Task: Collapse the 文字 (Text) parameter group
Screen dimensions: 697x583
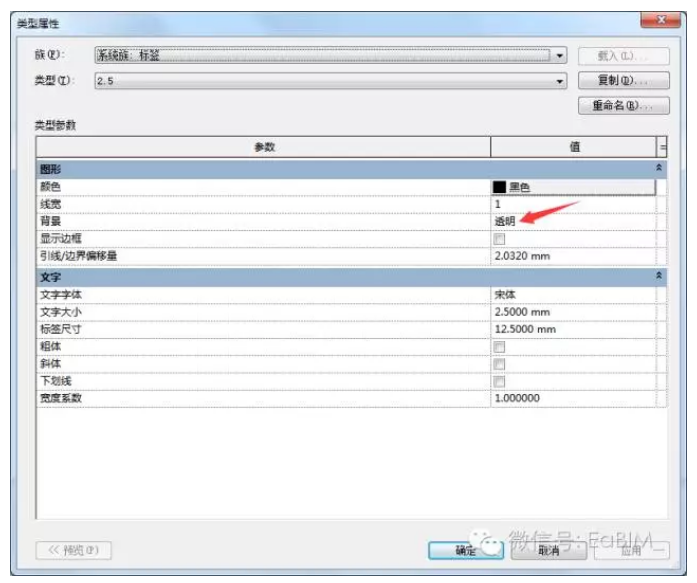Action: pyautogui.click(x=659, y=276)
